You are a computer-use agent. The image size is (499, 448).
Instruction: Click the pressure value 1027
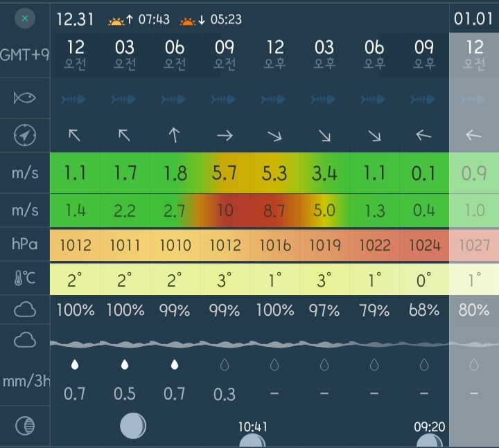coord(475,245)
